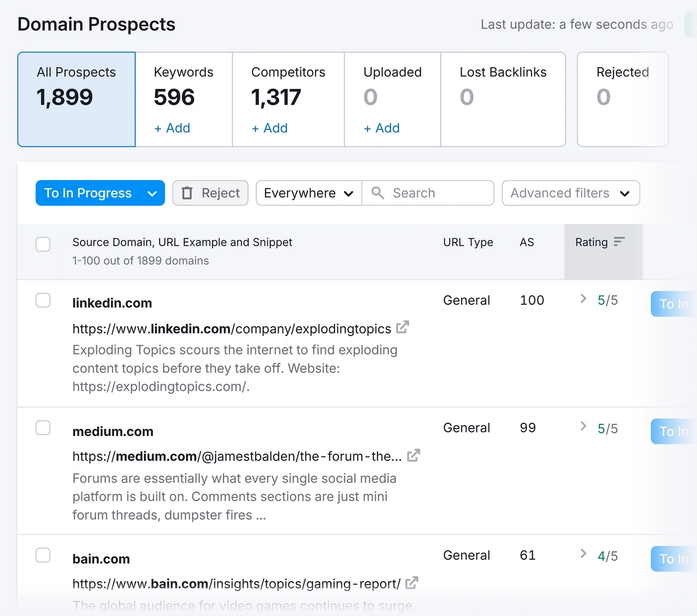Screen dimensions: 697x616
Task: Expand linkedin.com rating details chevron
Action: click(583, 298)
